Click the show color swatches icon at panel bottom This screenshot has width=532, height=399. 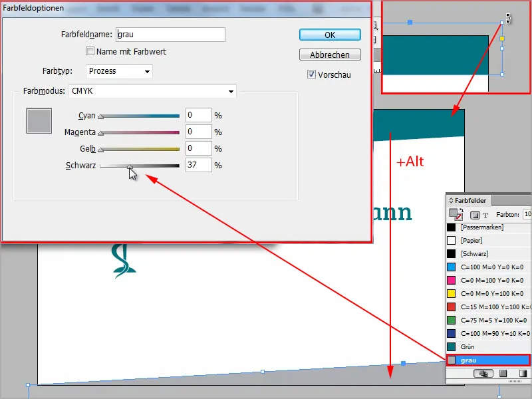503,374
